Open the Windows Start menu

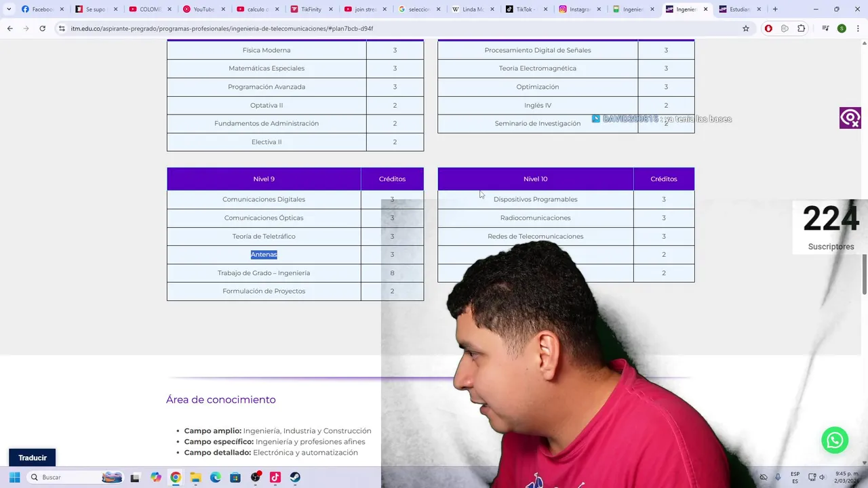click(14, 477)
